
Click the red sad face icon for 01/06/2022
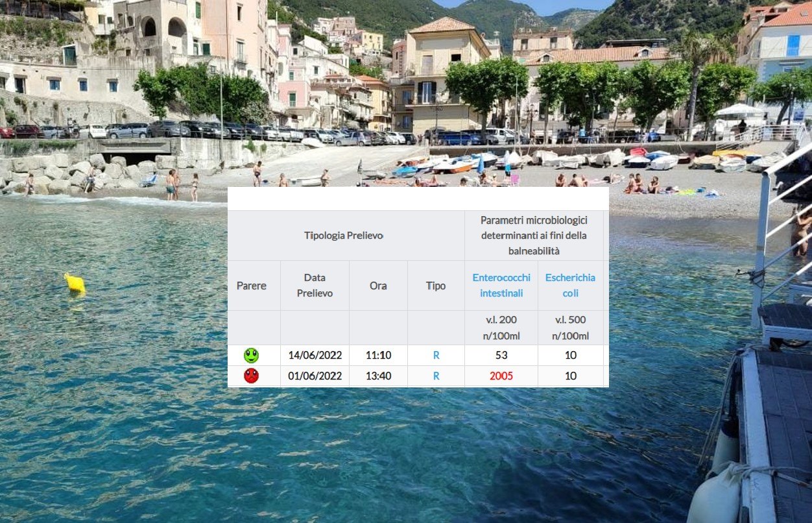coord(251,376)
